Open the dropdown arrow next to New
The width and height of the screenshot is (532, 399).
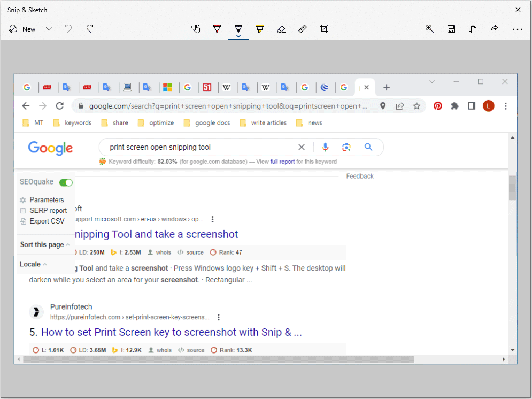pyautogui.click(x=49, y=29)
